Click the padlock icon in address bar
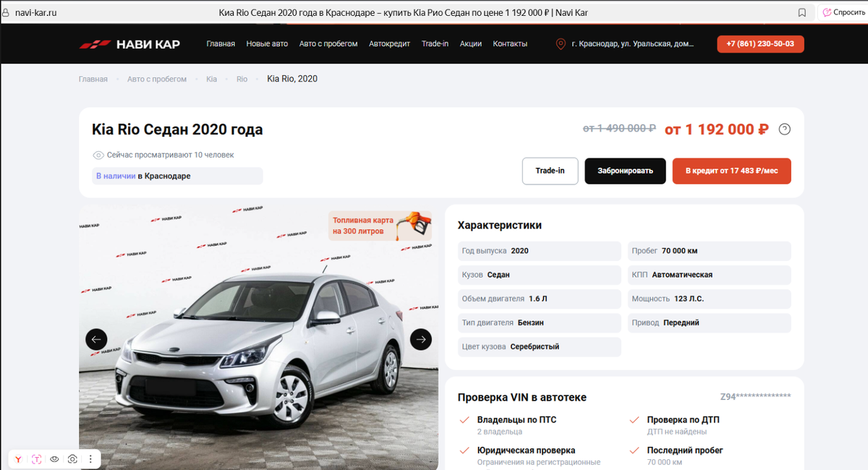868x470 pixels. (6, 12)
